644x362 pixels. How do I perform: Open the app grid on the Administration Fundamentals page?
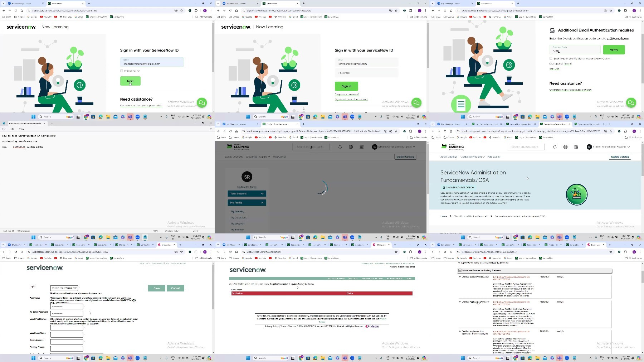pos(576,147)
